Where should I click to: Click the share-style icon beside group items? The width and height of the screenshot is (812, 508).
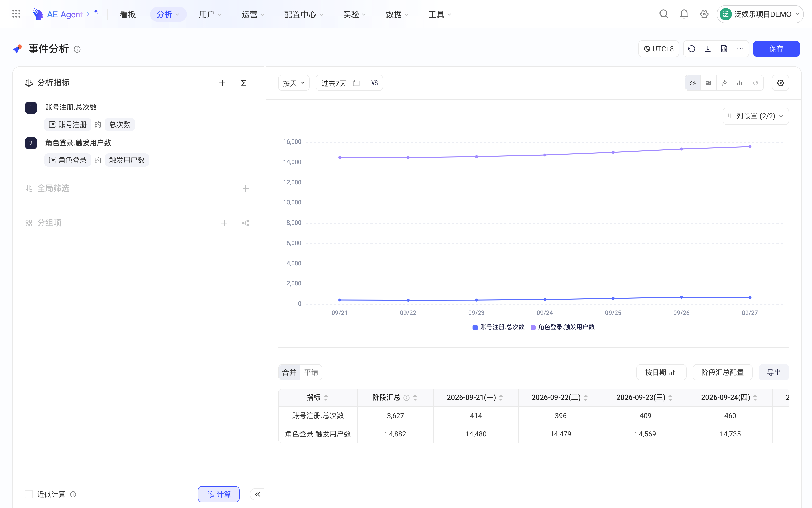coord(246,223)
